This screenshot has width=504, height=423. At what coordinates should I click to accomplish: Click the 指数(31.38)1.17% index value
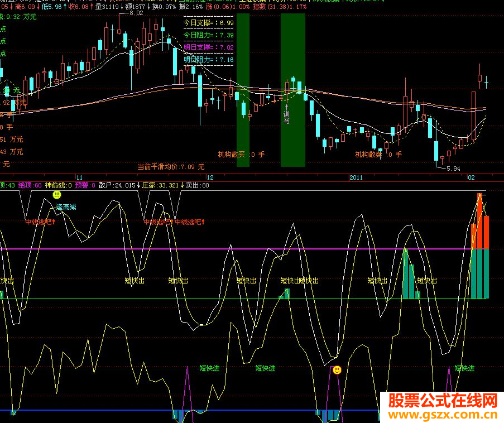click(x=279, y=7)
